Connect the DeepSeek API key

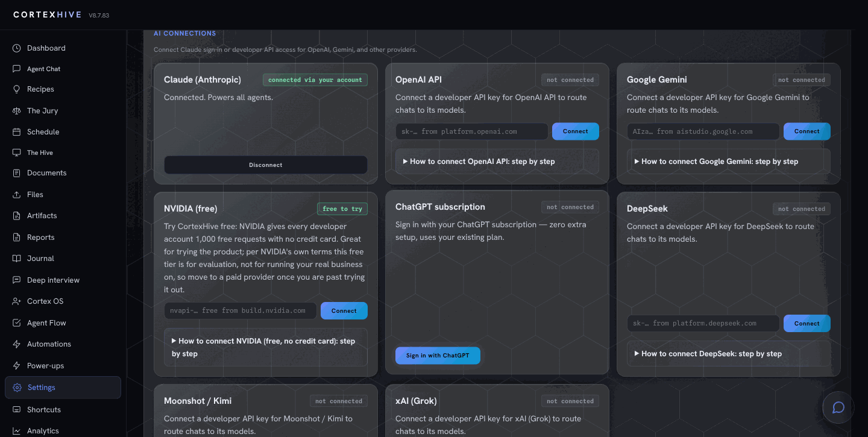(x=807, y=324)
